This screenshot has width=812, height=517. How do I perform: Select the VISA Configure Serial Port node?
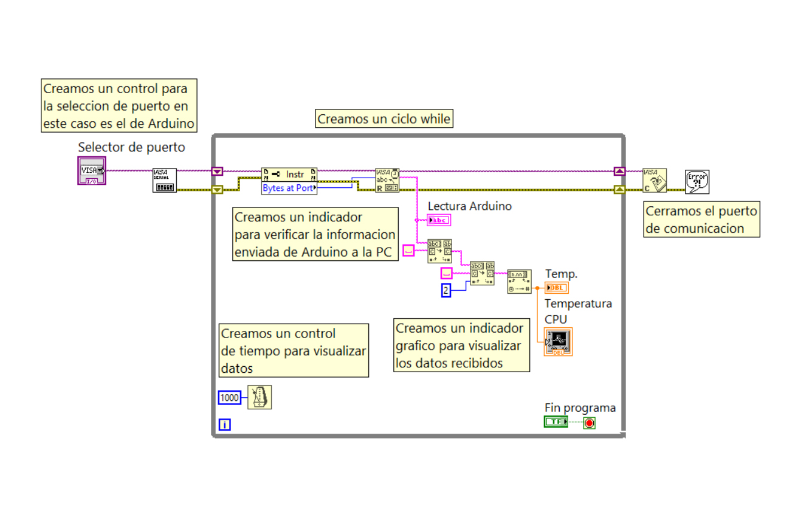click(163, 181)
